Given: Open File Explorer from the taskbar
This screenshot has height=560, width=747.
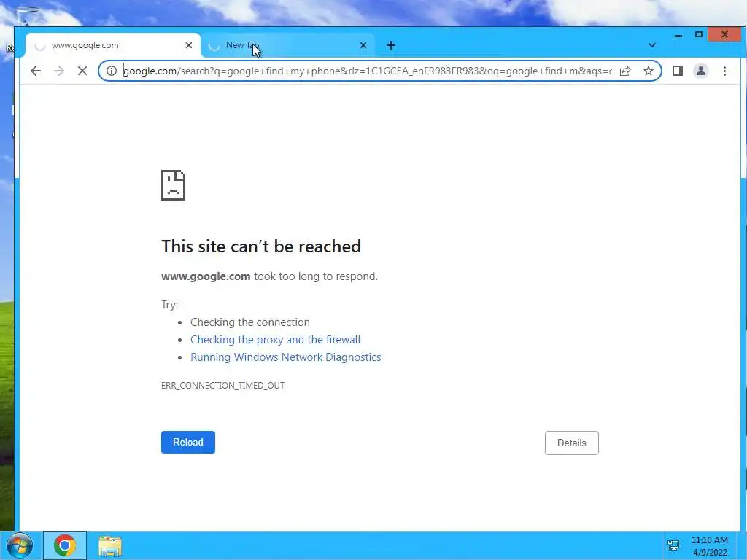Looking at the screenshot, I should coord(110,546).
